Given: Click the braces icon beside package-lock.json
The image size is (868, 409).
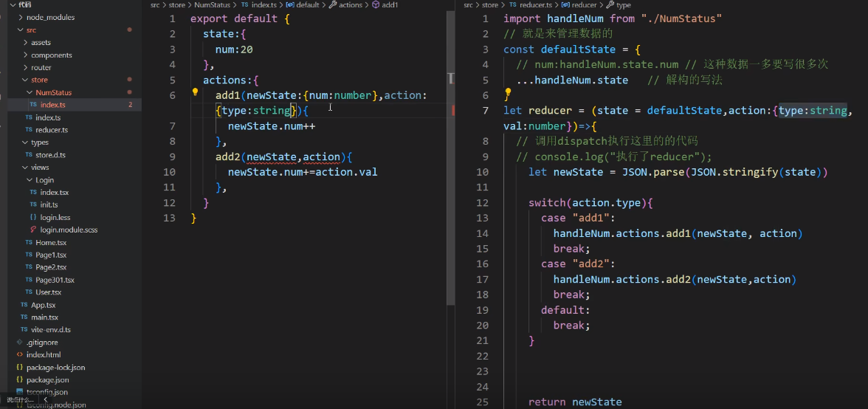Looking at the screenshot, I should click(20, 368).
